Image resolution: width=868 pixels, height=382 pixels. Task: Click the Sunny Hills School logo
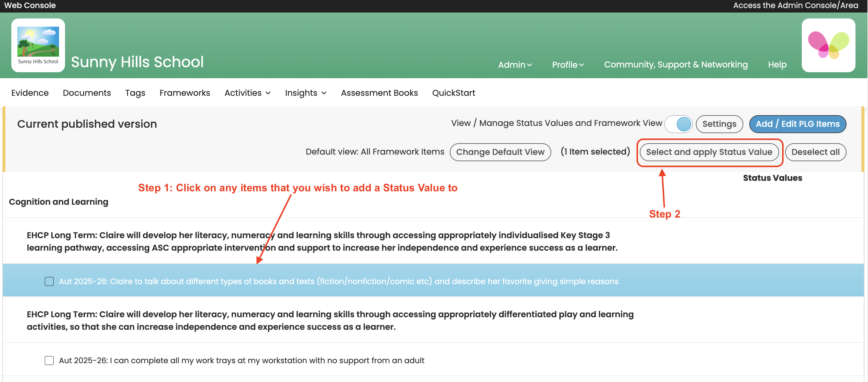(38, 45)
